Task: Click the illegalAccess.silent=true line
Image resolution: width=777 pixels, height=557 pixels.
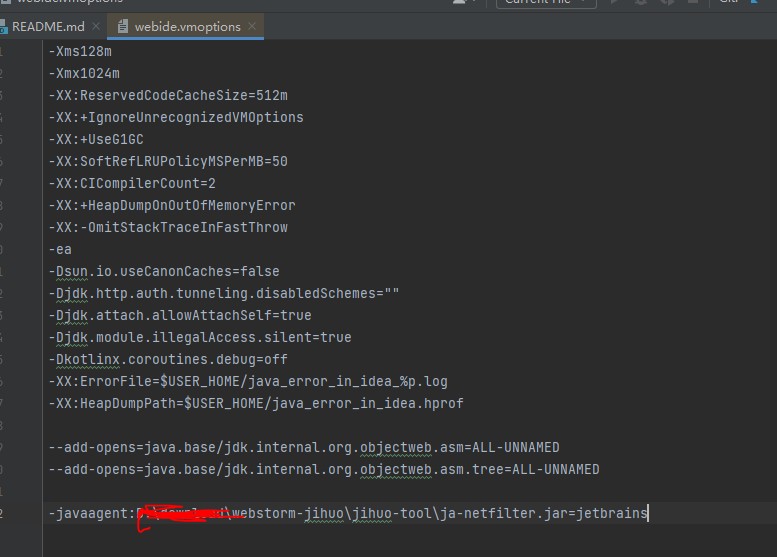Action: 200,337
